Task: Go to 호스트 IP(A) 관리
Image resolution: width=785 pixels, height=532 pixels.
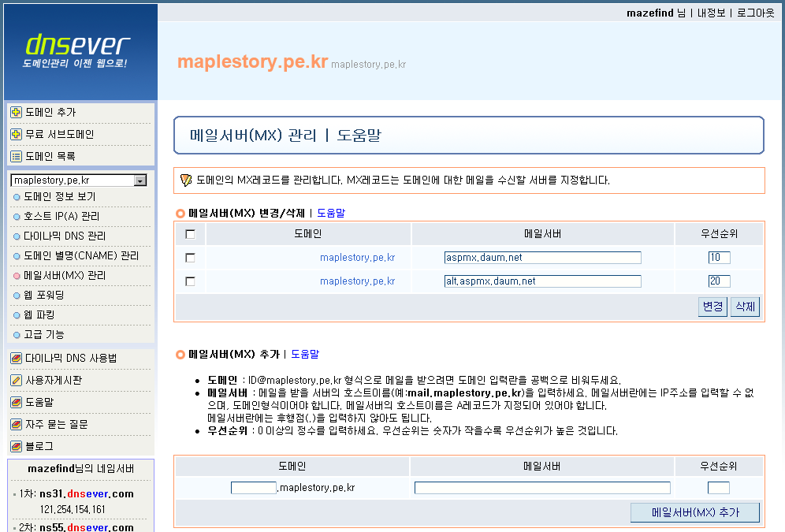Action: [x=61, y=216]
